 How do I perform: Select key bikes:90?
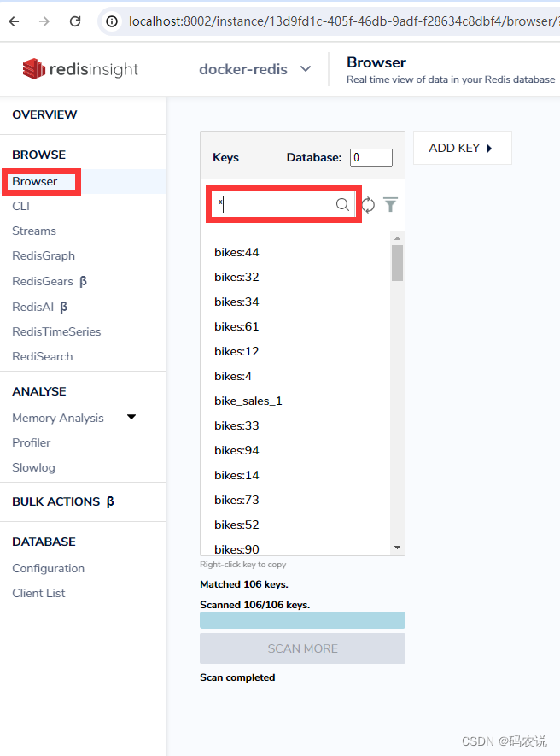[236, 549]
